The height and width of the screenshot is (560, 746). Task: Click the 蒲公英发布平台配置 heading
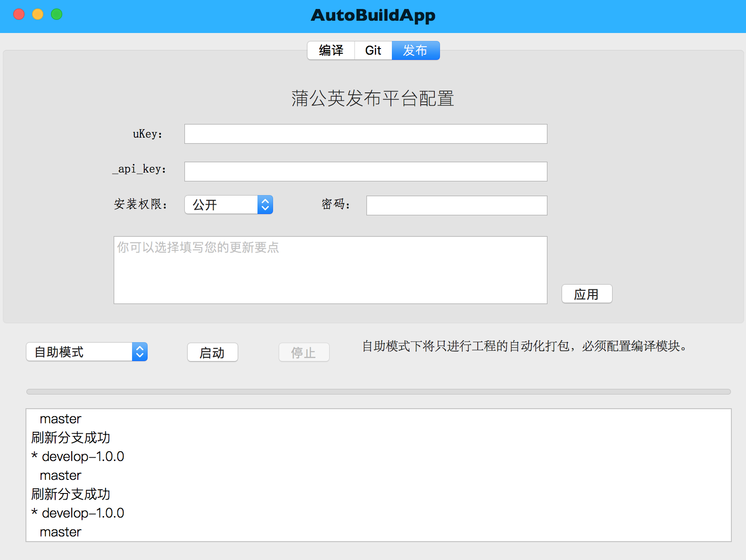373,99
